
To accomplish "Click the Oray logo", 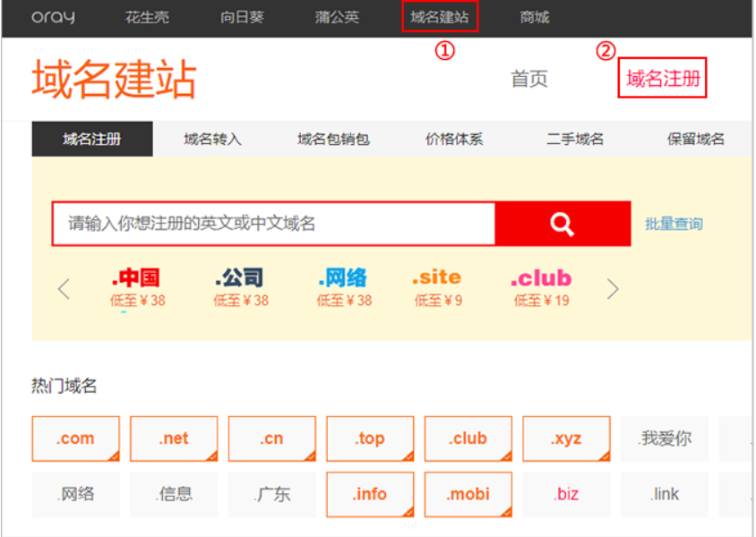I will click(53, 17).
